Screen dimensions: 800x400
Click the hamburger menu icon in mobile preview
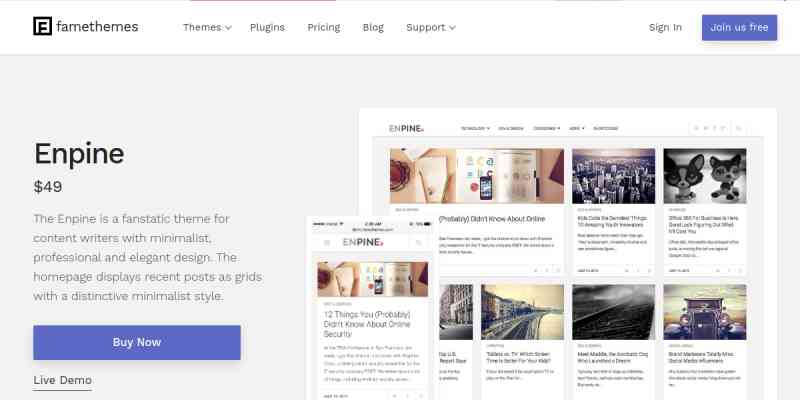pyautogui.click(x=327, y=243)
